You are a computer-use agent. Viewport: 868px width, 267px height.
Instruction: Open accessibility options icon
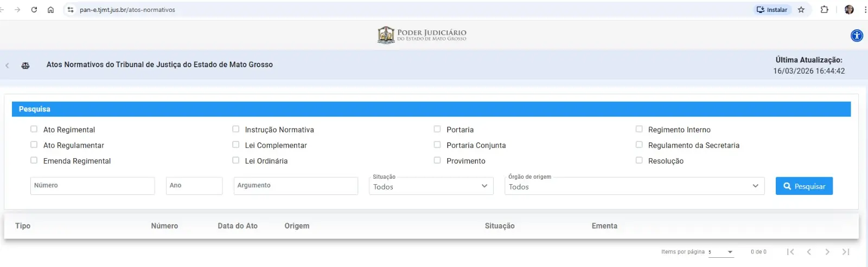point(857,36)
